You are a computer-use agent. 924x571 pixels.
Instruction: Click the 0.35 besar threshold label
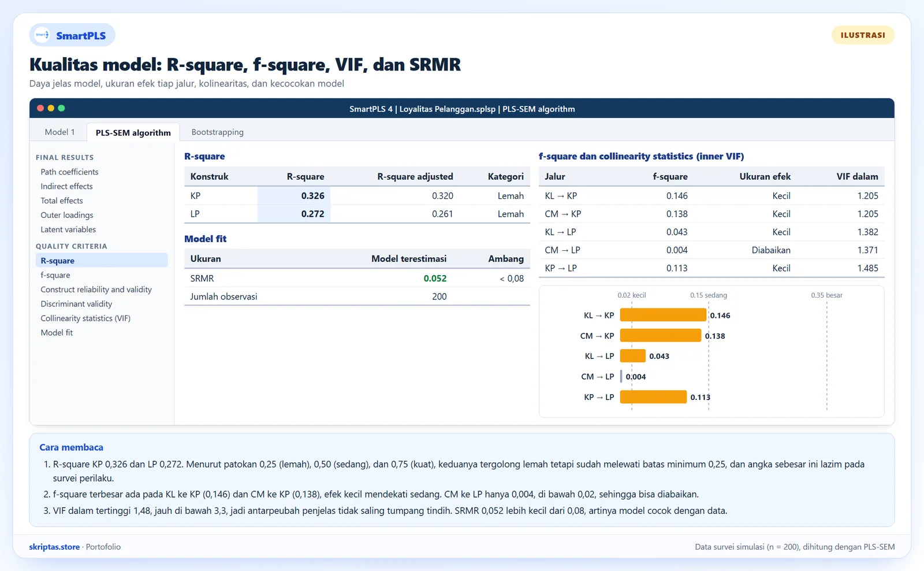click(x=826, y=295)
